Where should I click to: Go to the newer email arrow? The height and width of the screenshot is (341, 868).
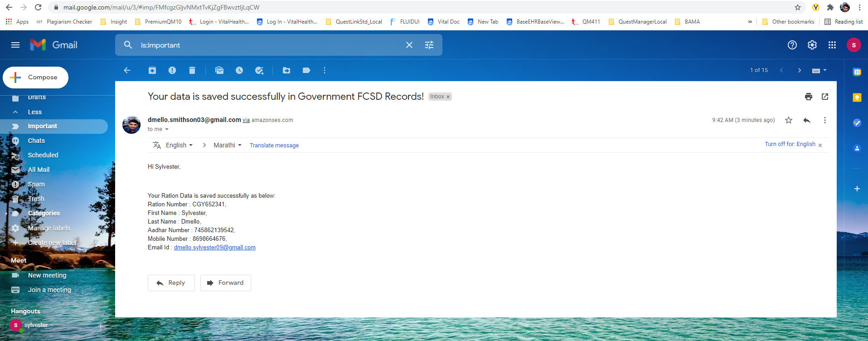[x=781, y=70]
